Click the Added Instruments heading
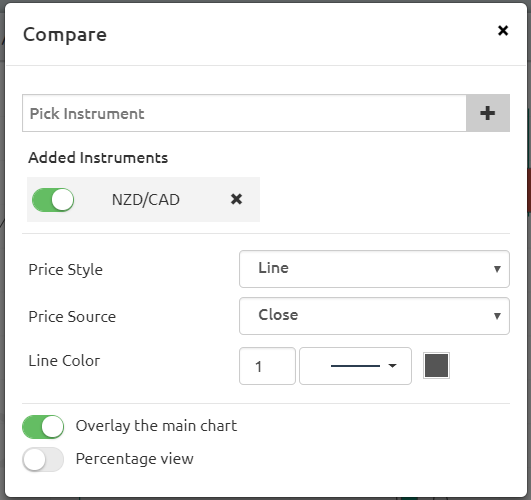This screenshot has height=500, width=531. (98, 158)
